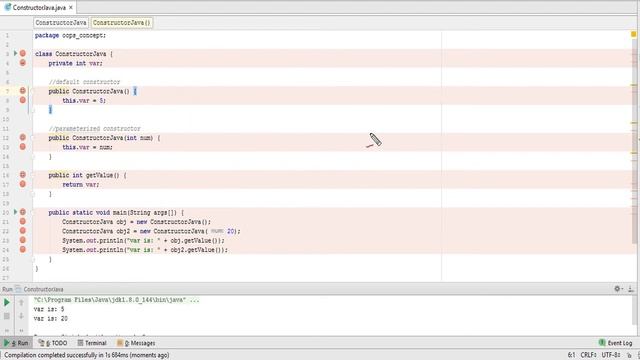The height and width of the screenshot is (360, 640).
Task: Click fold end marker at line 25
Action: point(33,259)
